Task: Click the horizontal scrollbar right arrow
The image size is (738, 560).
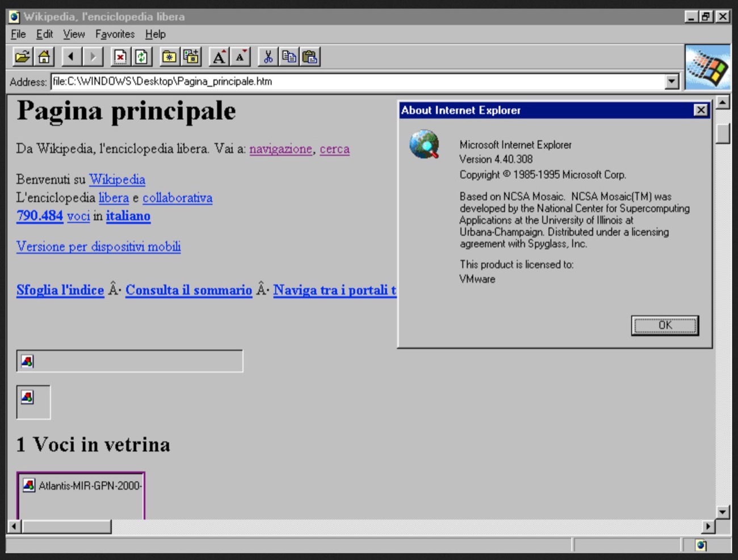Action: click(x=708, y=527)
